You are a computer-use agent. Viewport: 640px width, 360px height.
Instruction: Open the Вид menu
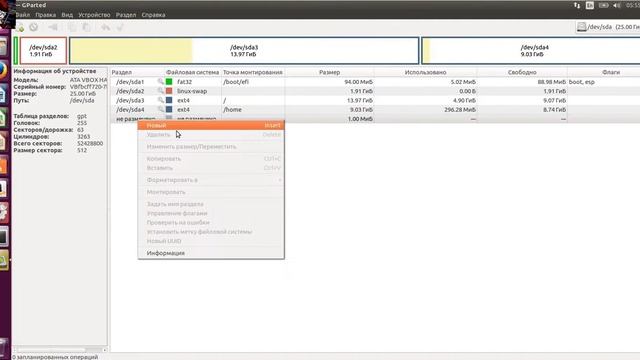(x=67, y=15)
